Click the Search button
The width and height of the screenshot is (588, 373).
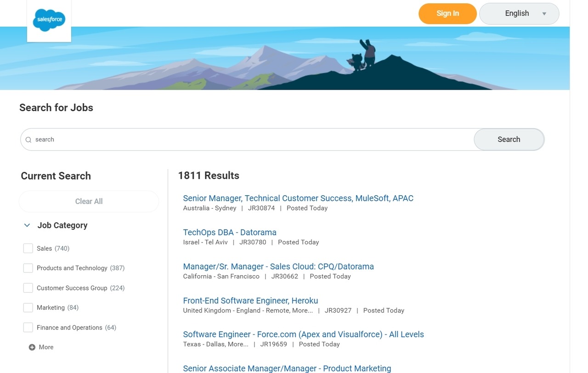[x=509, y=139]
